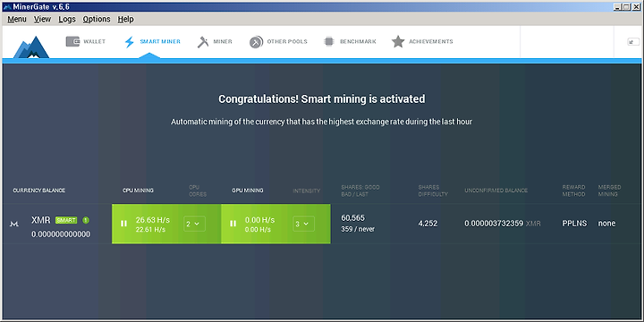Select the Smart Miner tab label

click(x=160, y=41)
